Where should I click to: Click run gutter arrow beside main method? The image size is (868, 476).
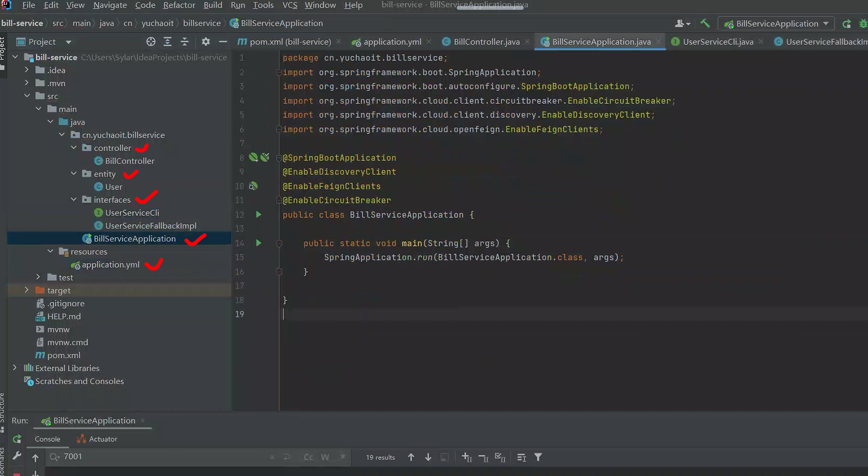click(x=258, y=243)
